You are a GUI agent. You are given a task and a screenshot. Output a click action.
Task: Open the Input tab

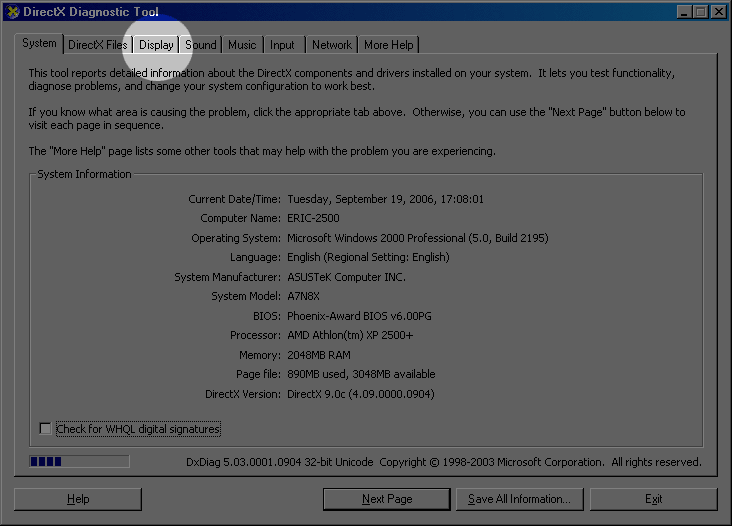click(282, 45)
